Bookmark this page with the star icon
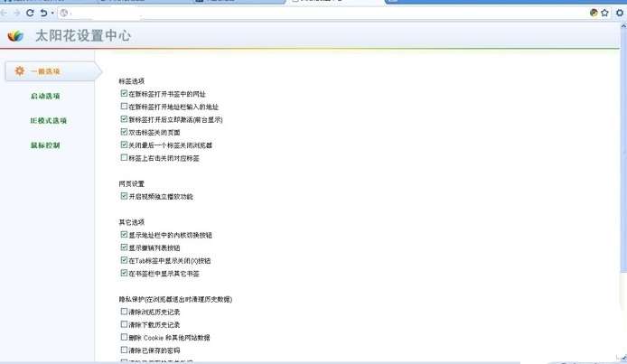 604,13
